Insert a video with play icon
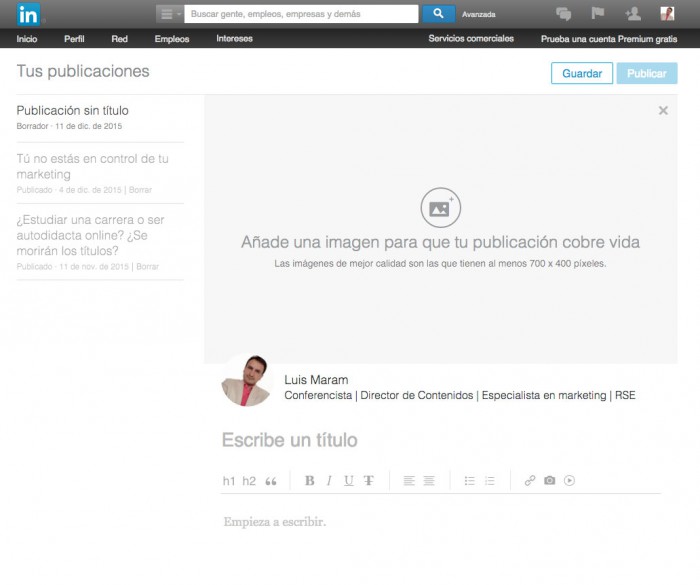The width and height of the screenshot is (700, 585). 569,481
